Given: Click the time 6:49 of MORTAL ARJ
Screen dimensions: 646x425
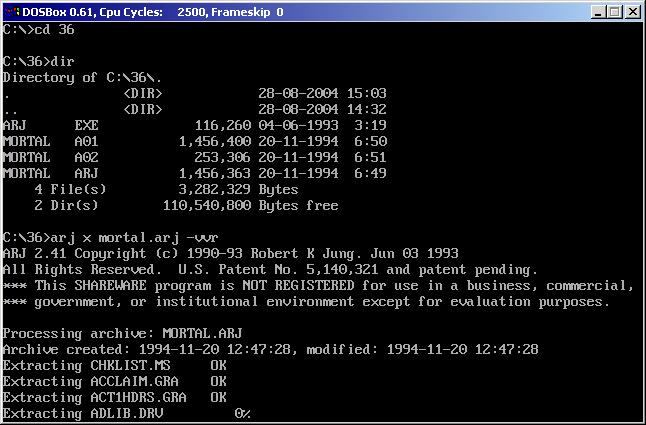Looking at the screenshot, I should pos(371,174).
